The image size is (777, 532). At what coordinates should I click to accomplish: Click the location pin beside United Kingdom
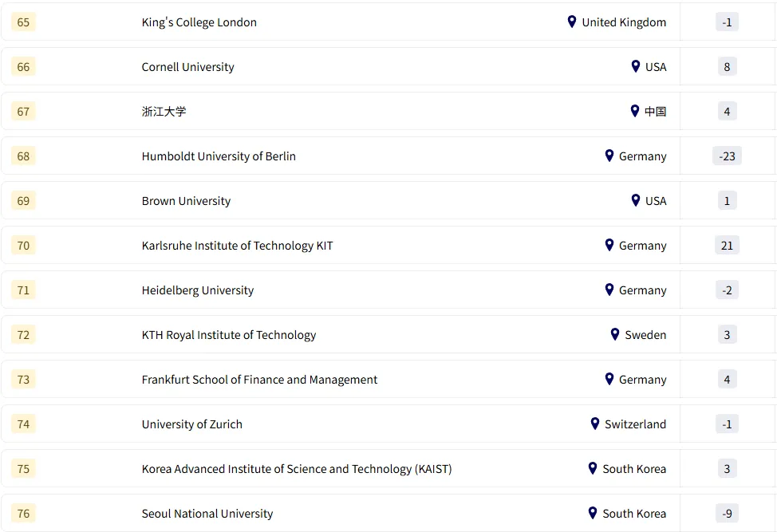click(x=572, y=22)
